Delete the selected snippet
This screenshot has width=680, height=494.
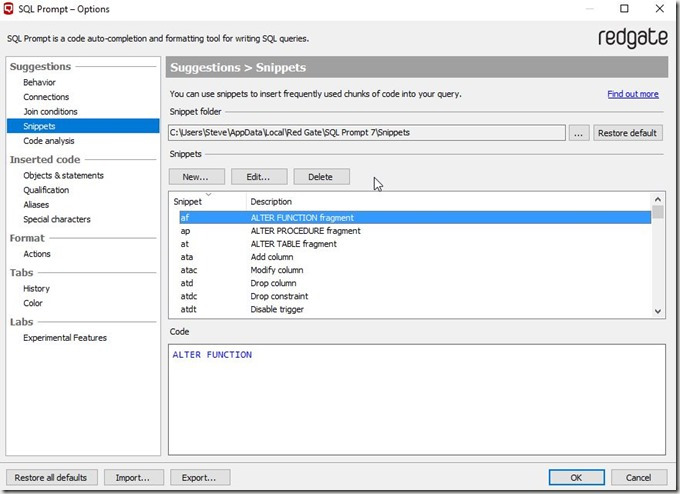pos(321,177)
